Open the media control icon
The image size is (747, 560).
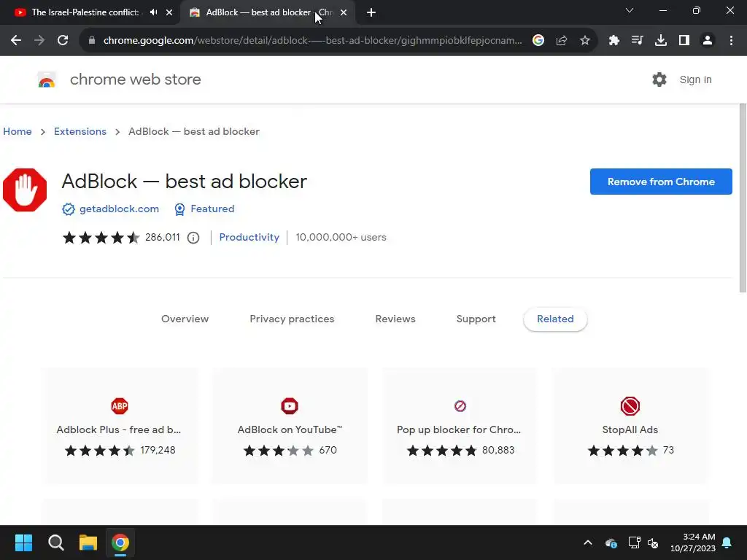[x=638, y=41]
